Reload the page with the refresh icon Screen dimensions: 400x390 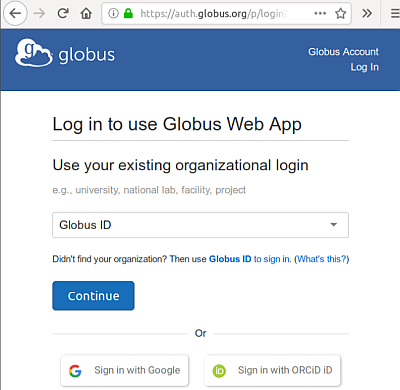click(x=63, y=13)
